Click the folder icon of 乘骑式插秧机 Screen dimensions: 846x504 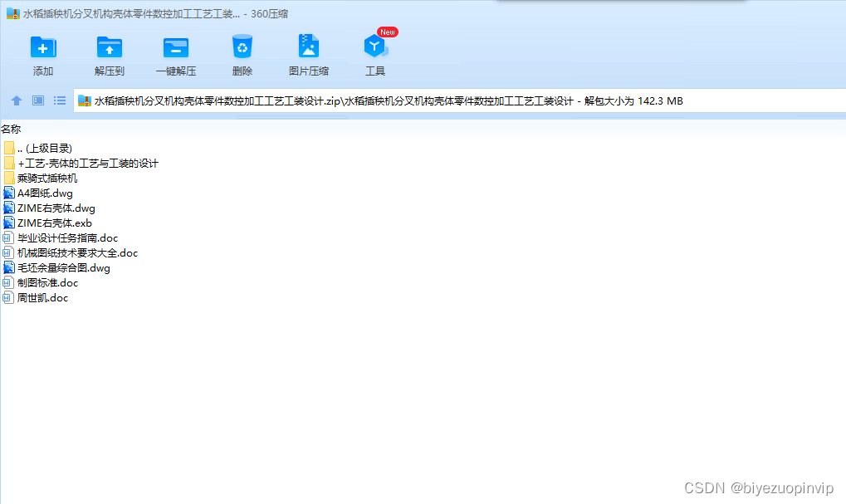pos(8,178)
